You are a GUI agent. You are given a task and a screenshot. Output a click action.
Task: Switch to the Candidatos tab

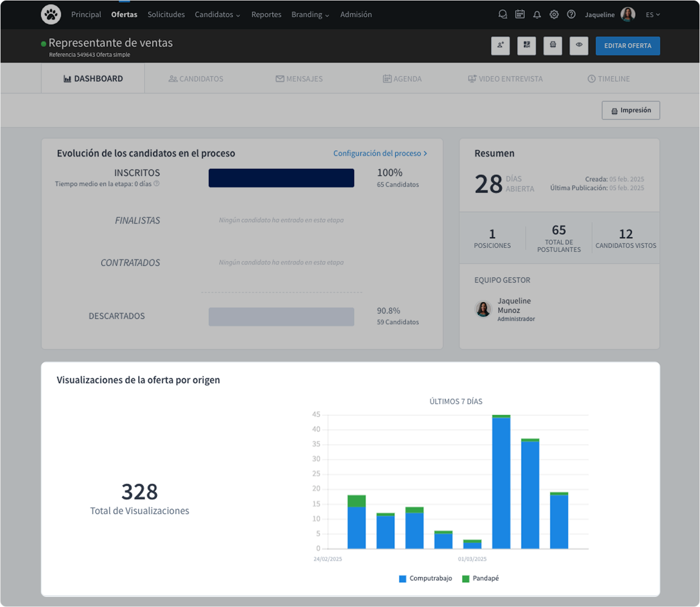point(196,79)
